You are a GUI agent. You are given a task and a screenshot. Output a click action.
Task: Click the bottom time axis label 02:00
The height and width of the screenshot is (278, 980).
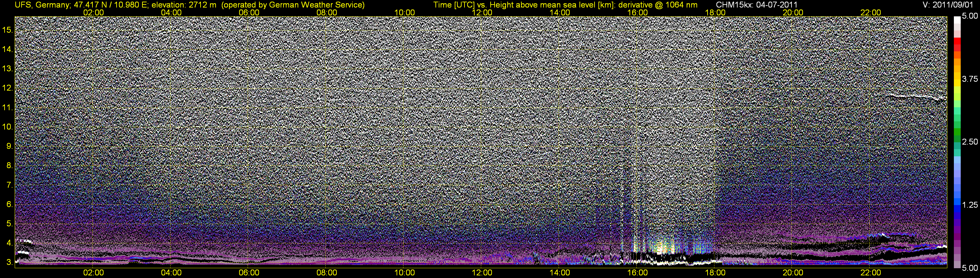click(93, 273)
